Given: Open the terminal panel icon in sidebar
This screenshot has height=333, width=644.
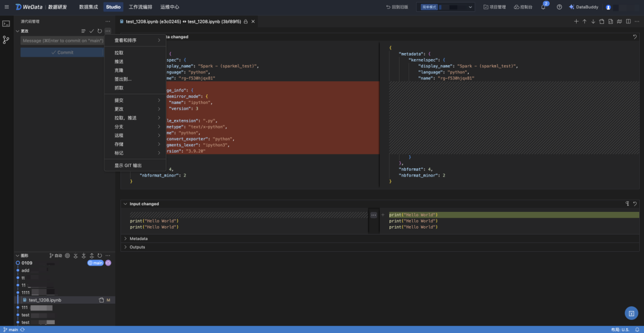Looking at the screenshot, I should (x=6, y=23).
